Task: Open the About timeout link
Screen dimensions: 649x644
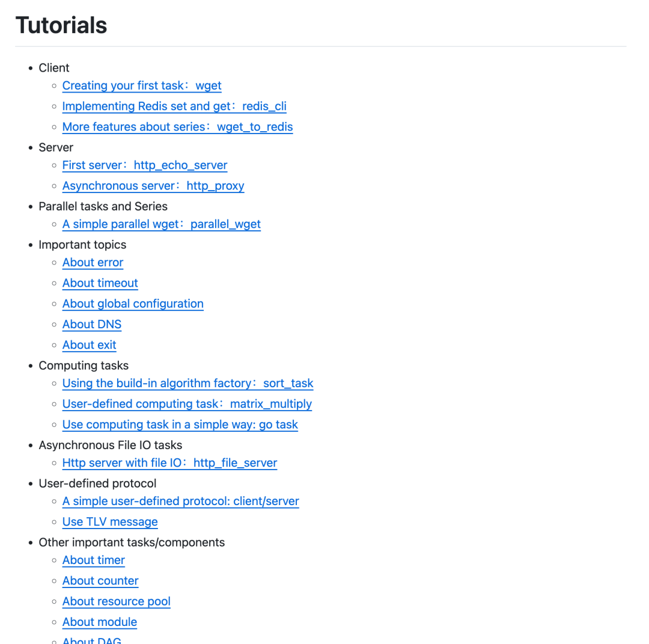Action: coord(100,283)
